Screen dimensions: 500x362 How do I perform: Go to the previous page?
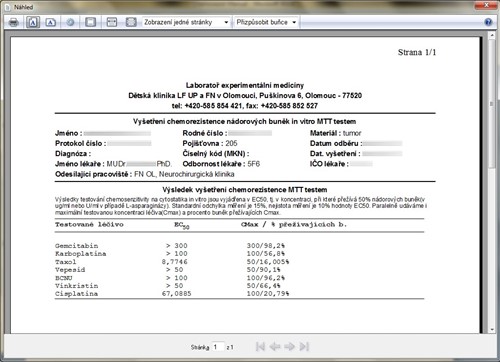click(x=275, y=347)
